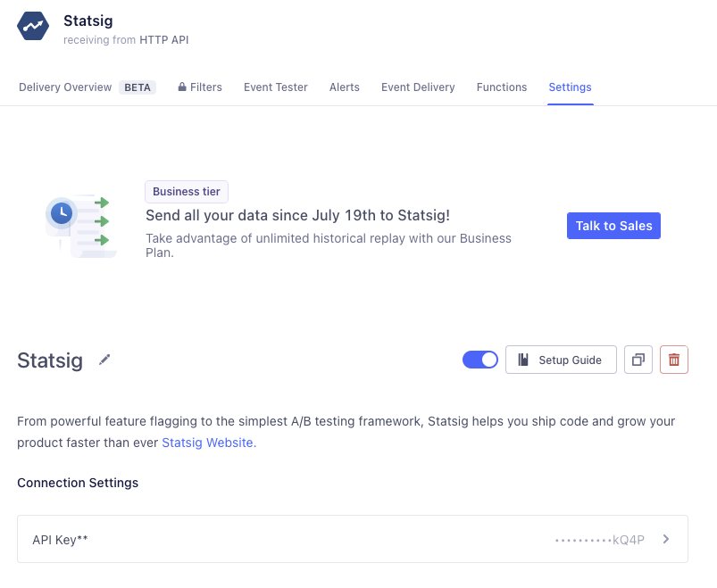Go to the Alerts tab
Image resolution: width=717 pixels, height=588 pixels.
(x=345, y=87)
